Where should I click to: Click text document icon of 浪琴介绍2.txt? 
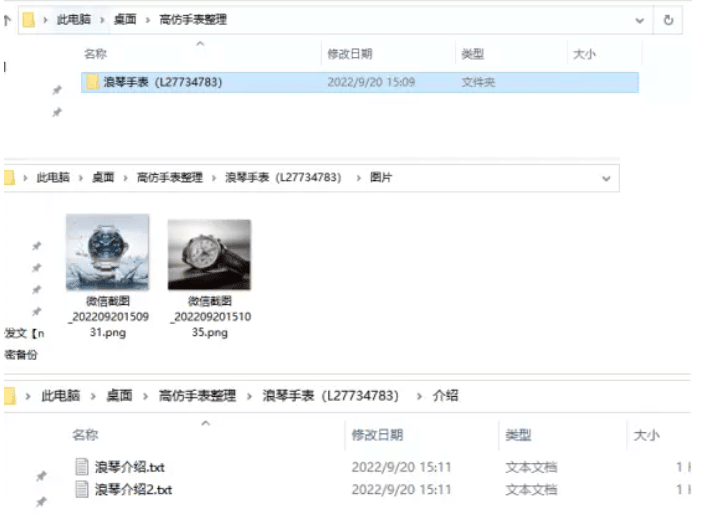tap(82, 489)
